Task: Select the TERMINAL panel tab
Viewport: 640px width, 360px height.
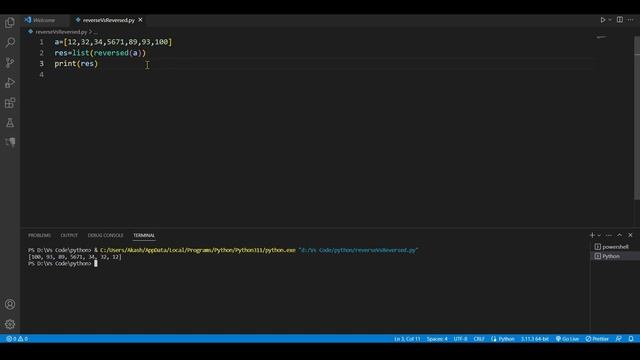Action: (144, 236)
